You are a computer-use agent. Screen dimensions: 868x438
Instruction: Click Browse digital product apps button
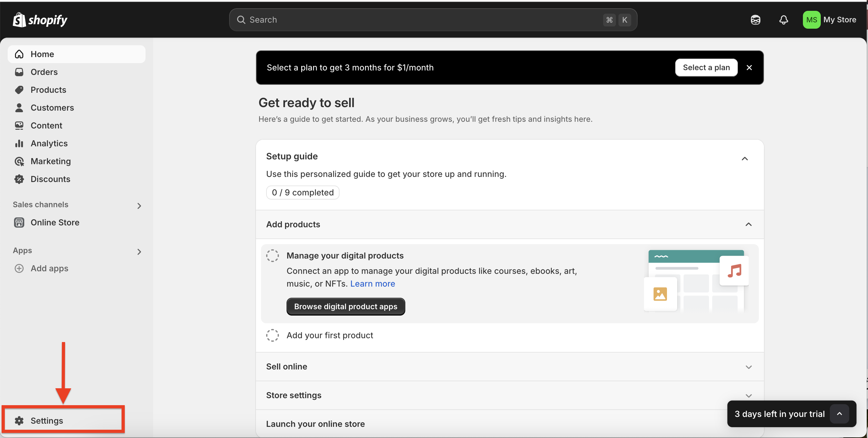tap(345, 306)
